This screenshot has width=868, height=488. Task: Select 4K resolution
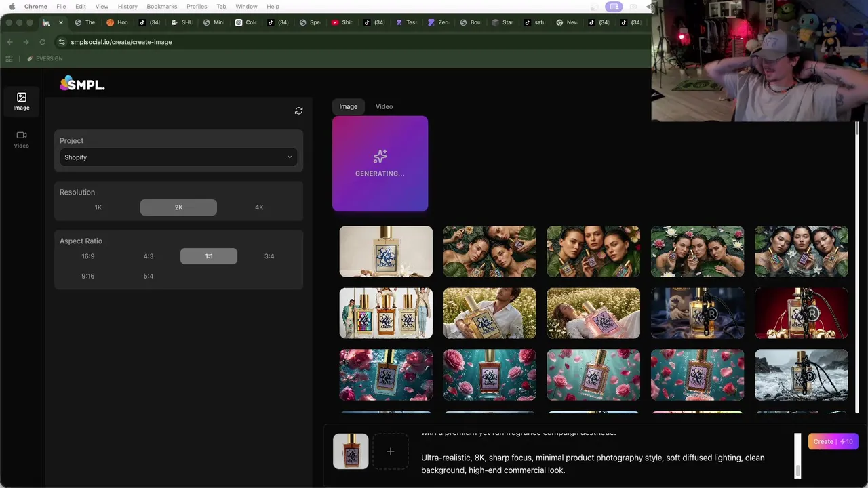(x=259, y=207)
